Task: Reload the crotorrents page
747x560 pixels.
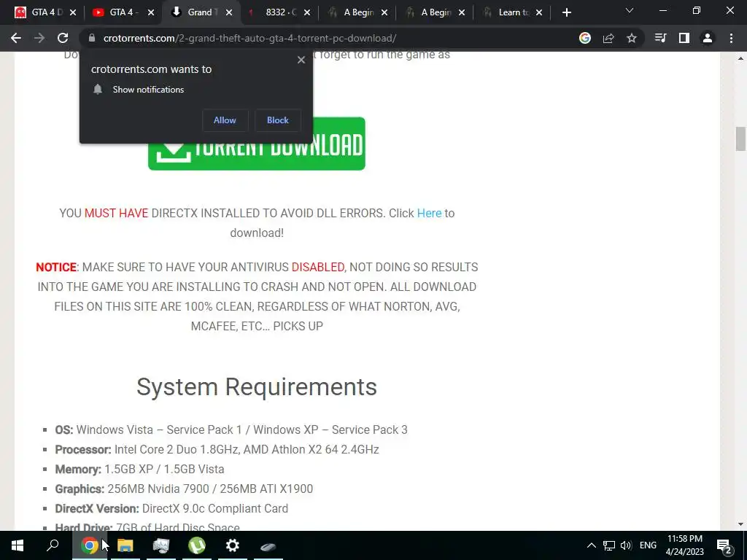Action: click(x=63, y=38)
